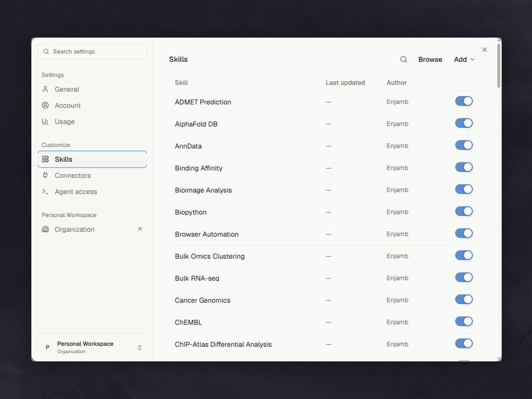
Task: Click the Agent access terminal icon
Action: coord(45,191)
